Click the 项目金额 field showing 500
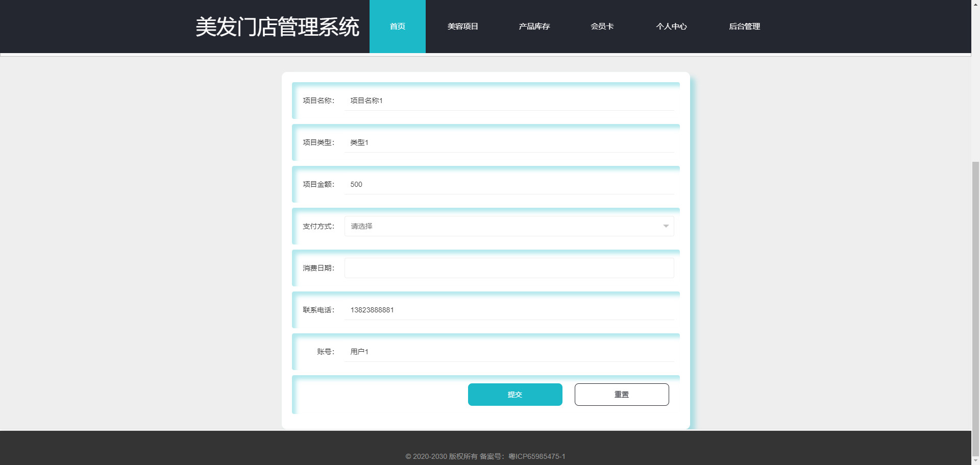The image size is (980, 465). [509, 184]
